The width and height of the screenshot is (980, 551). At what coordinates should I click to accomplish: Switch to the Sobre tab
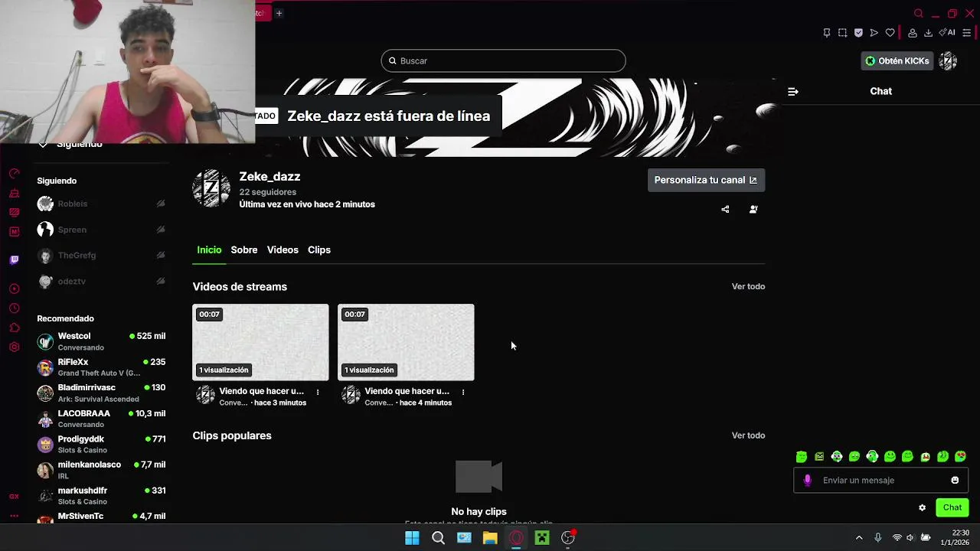click(244, 250)
